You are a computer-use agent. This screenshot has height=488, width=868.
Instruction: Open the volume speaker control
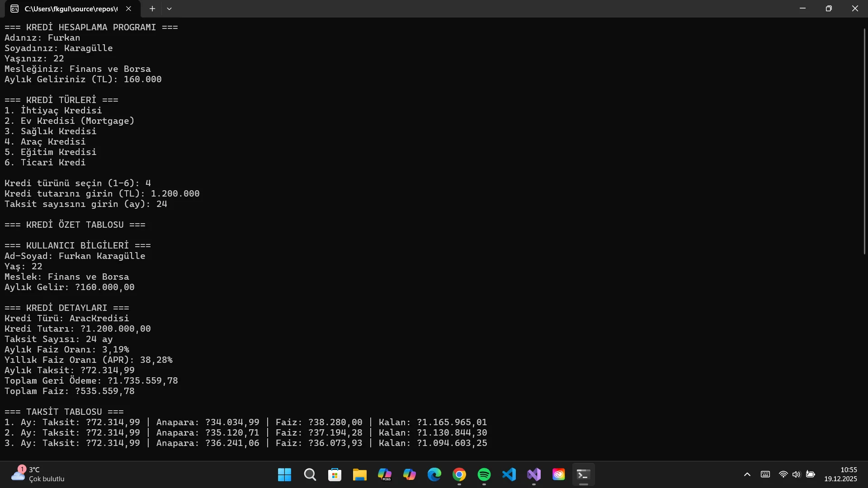pos(797,474)
